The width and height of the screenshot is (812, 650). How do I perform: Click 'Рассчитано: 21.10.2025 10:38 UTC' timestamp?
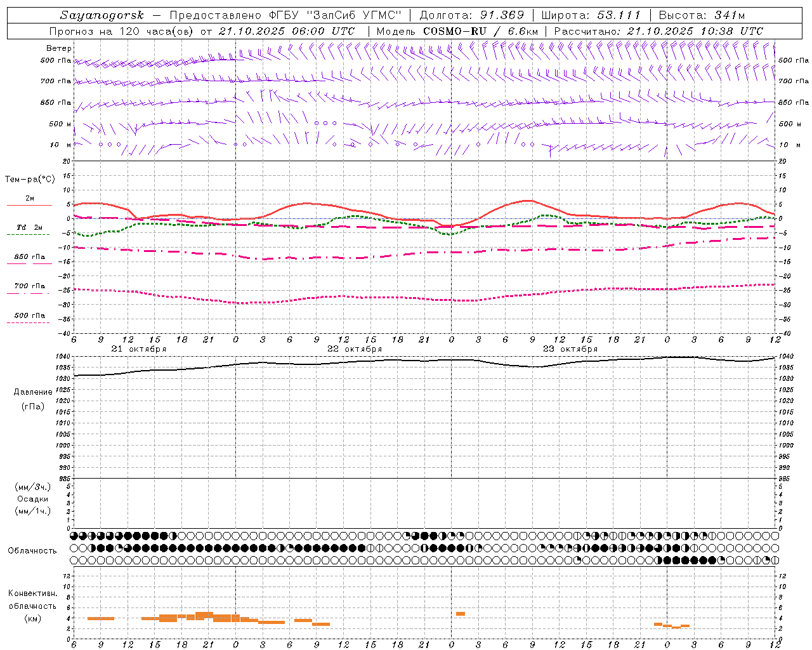pyautogui.click(x=658, y=31)
